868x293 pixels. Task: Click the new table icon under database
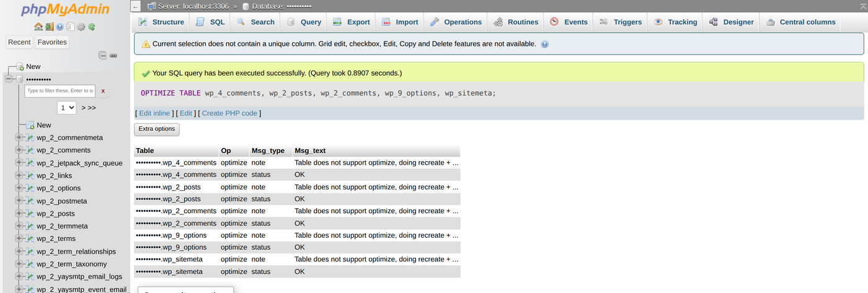[30, 125]
